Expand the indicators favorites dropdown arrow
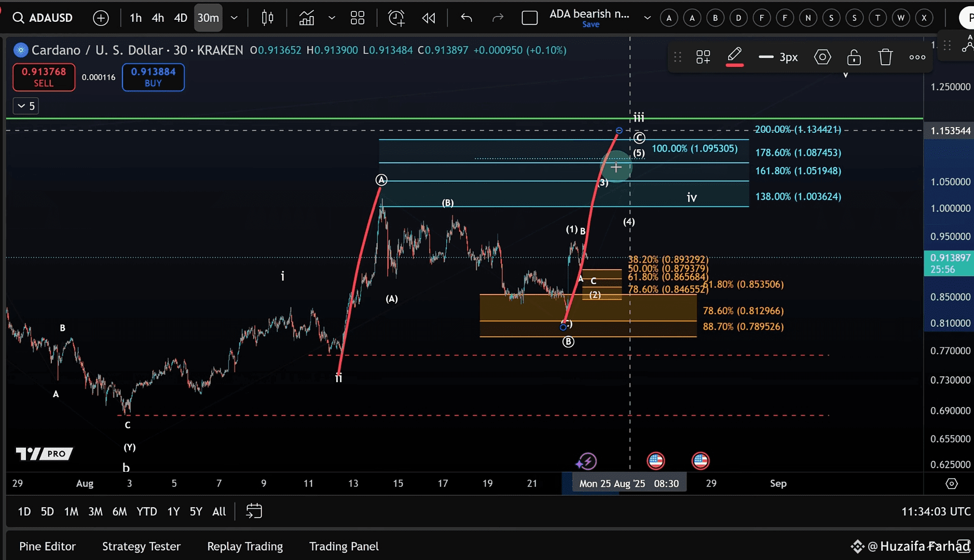This screenshot has height=560, width=974. click(x=332, y=18)
